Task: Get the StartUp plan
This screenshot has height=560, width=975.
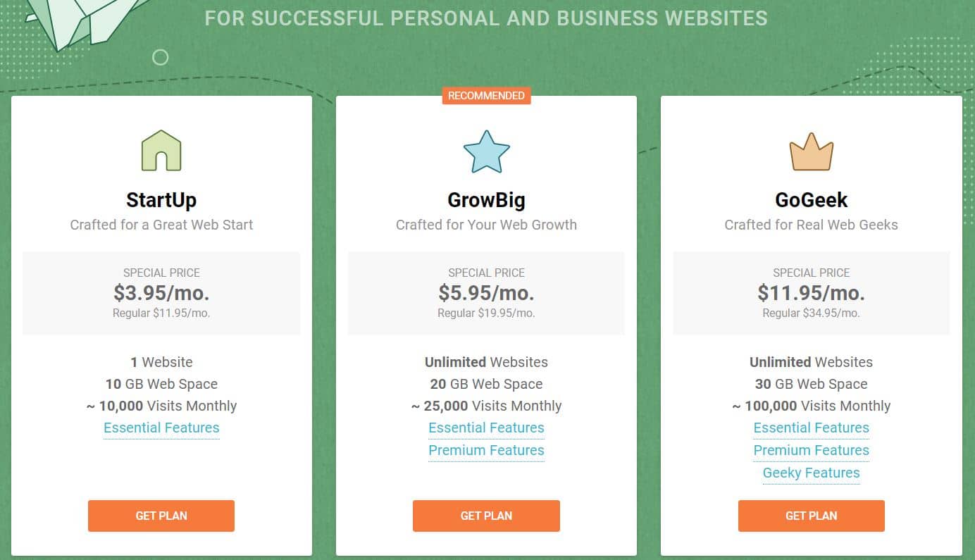Action: pos(161,516)
